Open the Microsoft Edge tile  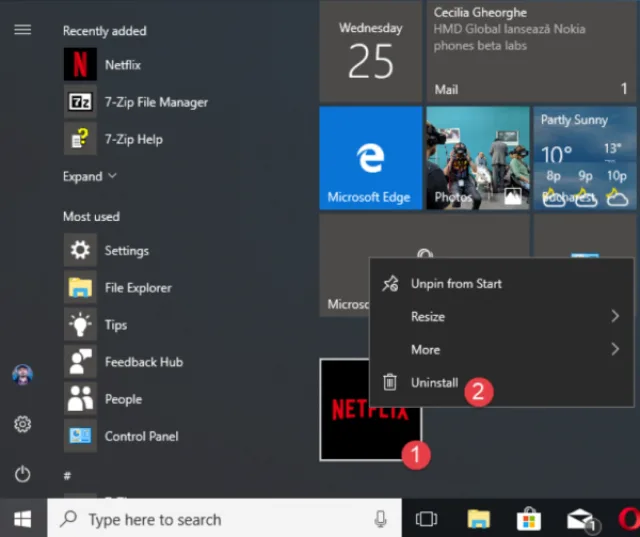[x=371, y=158]
